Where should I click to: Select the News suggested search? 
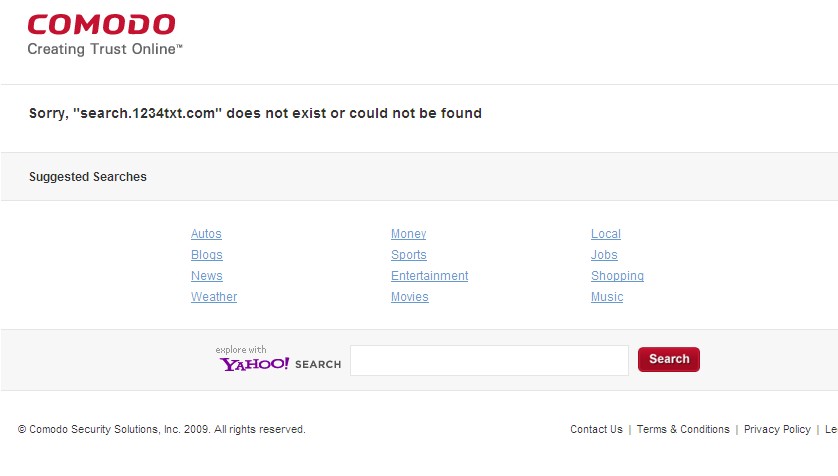coord(207,276)
